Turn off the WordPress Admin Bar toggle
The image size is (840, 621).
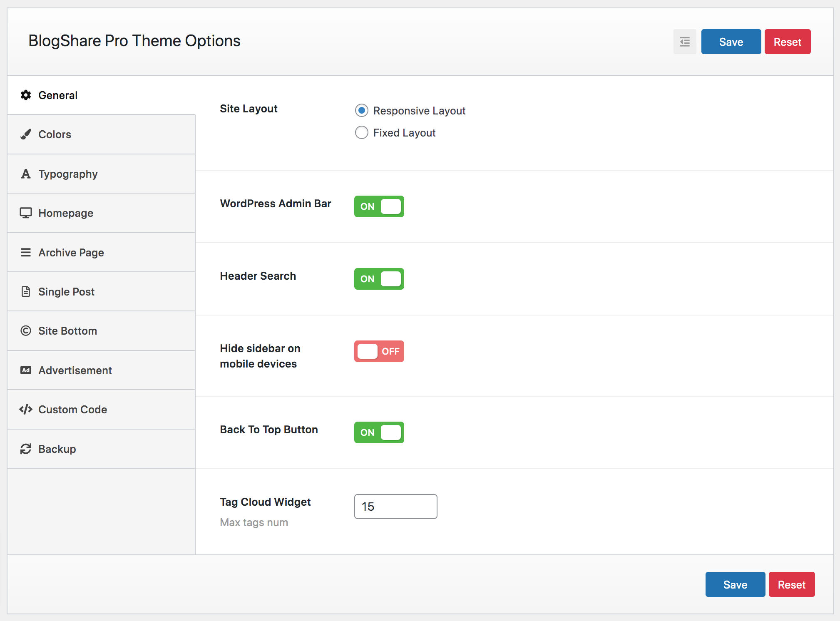pos(378,206)
